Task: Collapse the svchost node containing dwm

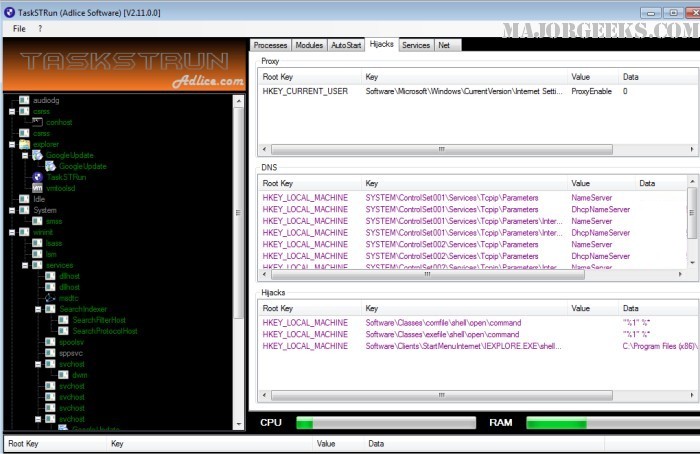Action: coord(38,364)
